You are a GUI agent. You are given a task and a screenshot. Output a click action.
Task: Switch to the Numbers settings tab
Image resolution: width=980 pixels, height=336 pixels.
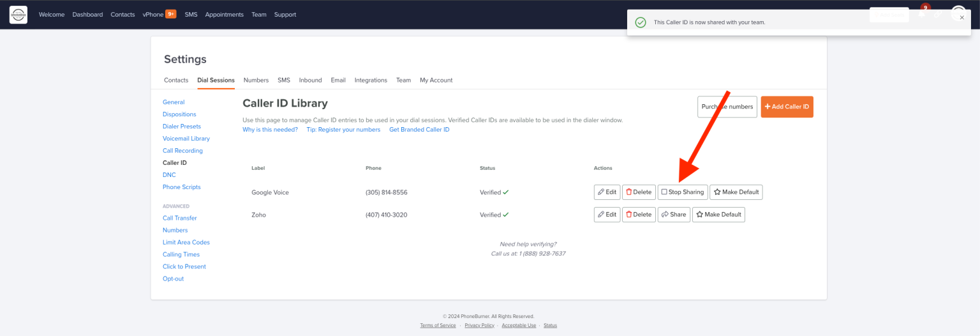click(256, 80)
